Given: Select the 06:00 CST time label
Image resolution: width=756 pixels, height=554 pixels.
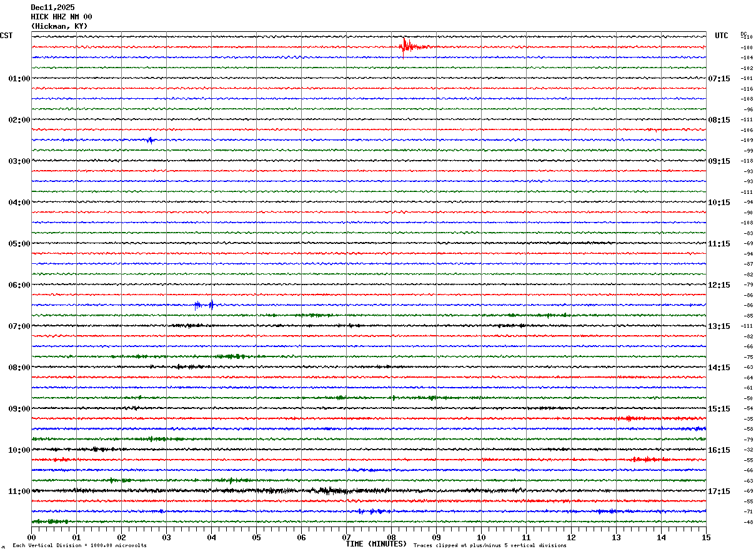Looking at the screenshot, I should (19, 285).
